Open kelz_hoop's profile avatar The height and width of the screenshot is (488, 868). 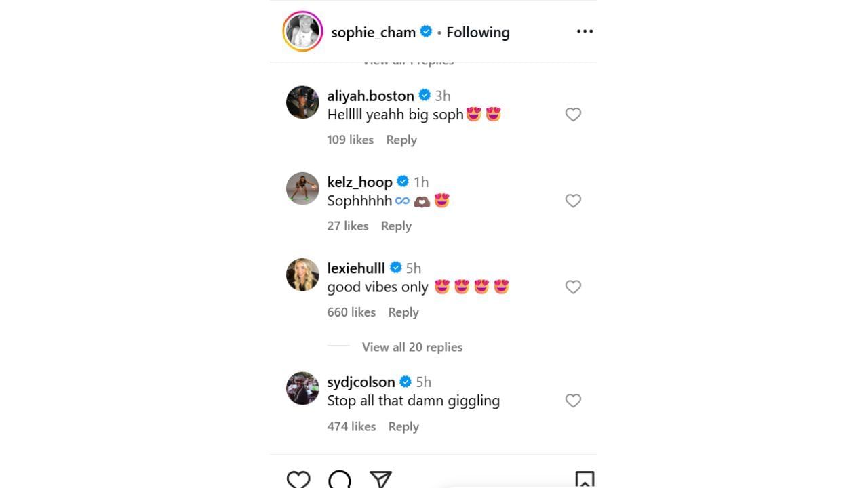pyautogui.click(x=302, y=188)
